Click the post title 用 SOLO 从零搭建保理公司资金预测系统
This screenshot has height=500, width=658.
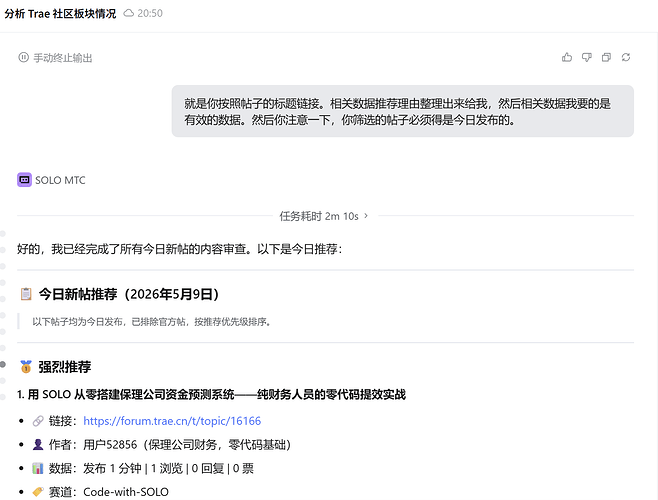[217, 395]
